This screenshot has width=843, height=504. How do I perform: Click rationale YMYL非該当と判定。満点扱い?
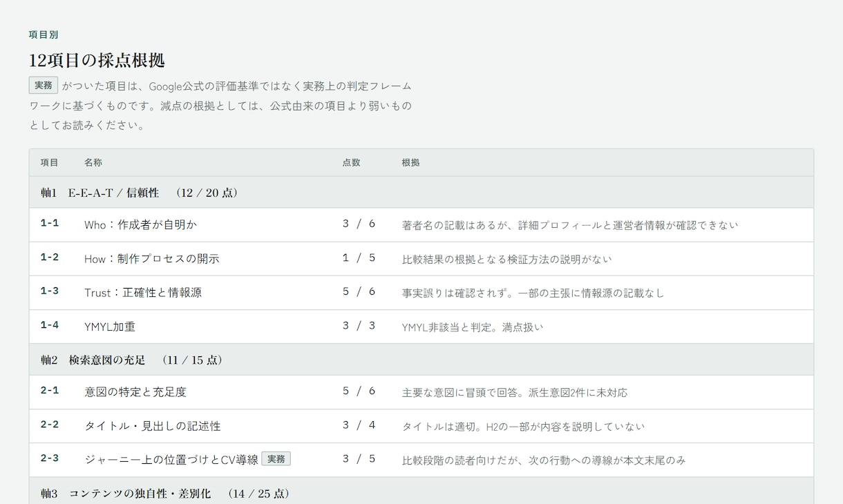pos(473,327)
